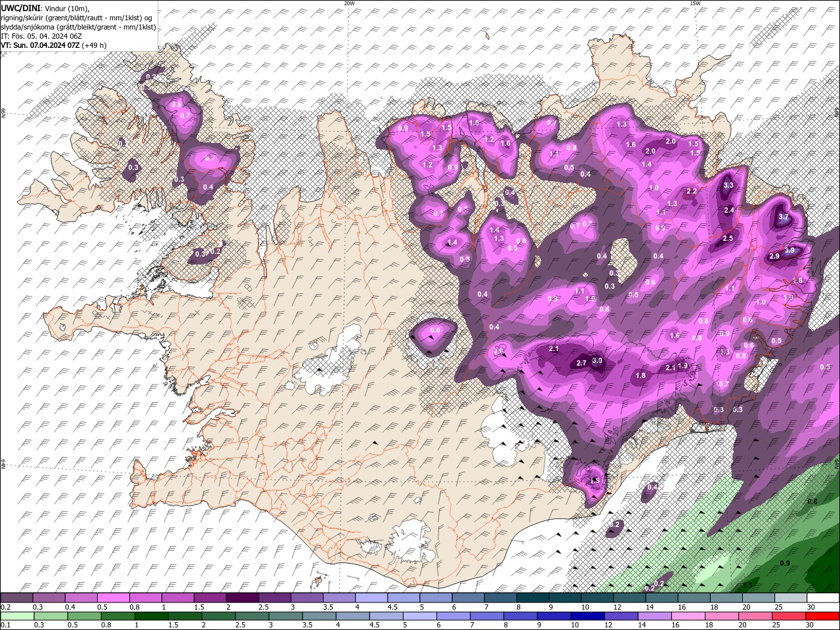Pick rain scale swatch above the 25 label

click(787, 616)
